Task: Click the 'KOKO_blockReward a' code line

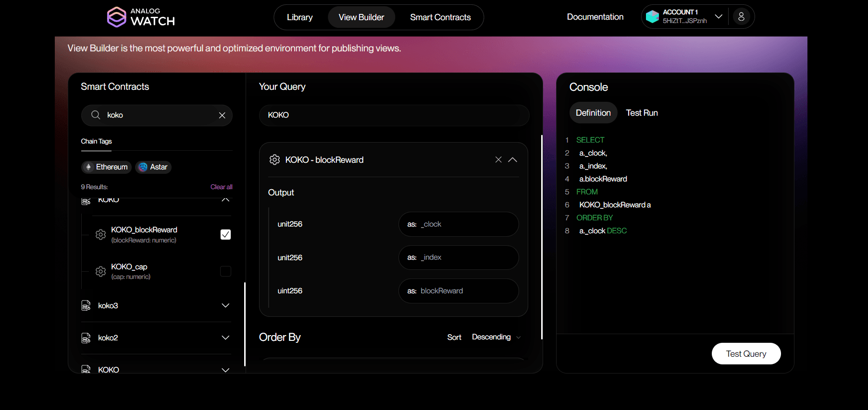Action: (615, 205)
